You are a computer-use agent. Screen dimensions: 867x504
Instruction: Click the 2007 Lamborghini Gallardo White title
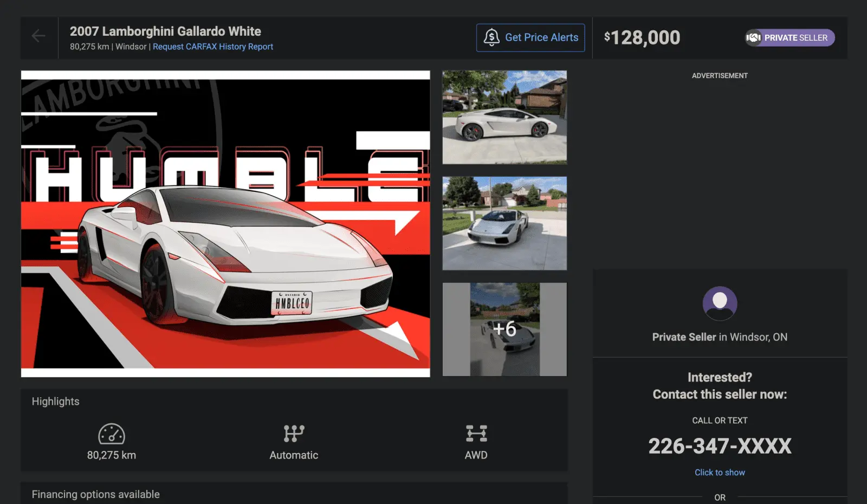coord(165,31)
